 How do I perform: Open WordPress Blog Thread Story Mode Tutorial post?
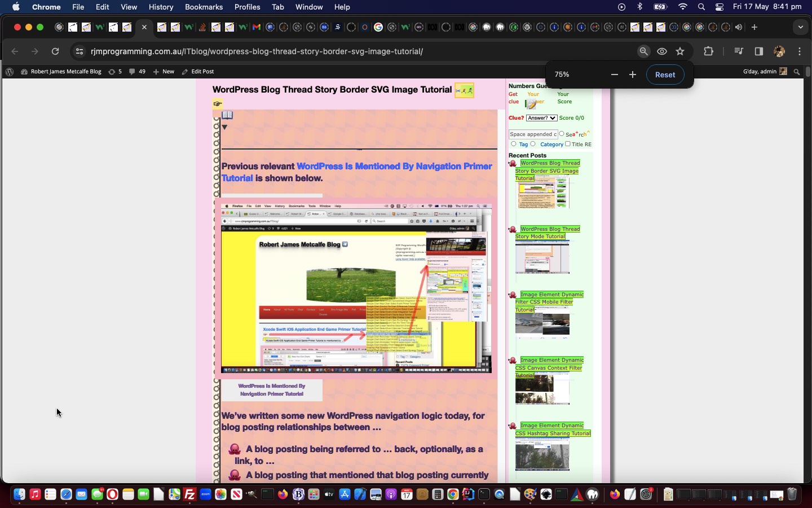[547, 233]
